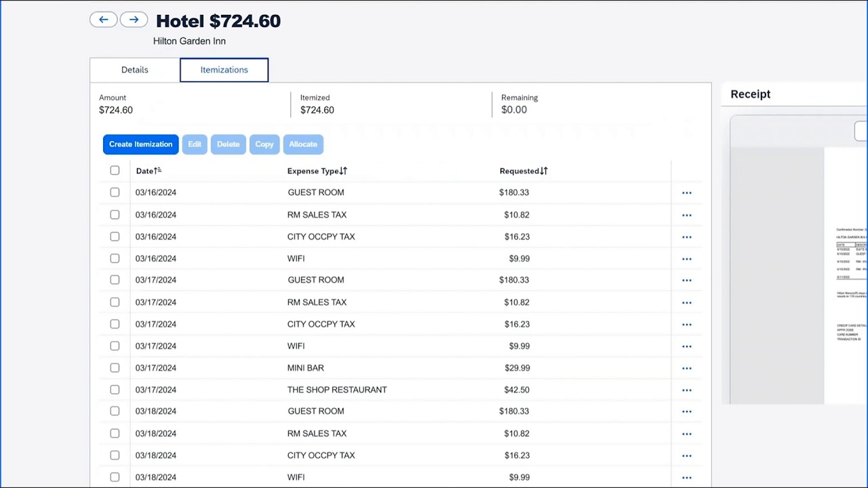Click $180.33 in 03/16/2024 GUEST ROOM row

(514, 192)
